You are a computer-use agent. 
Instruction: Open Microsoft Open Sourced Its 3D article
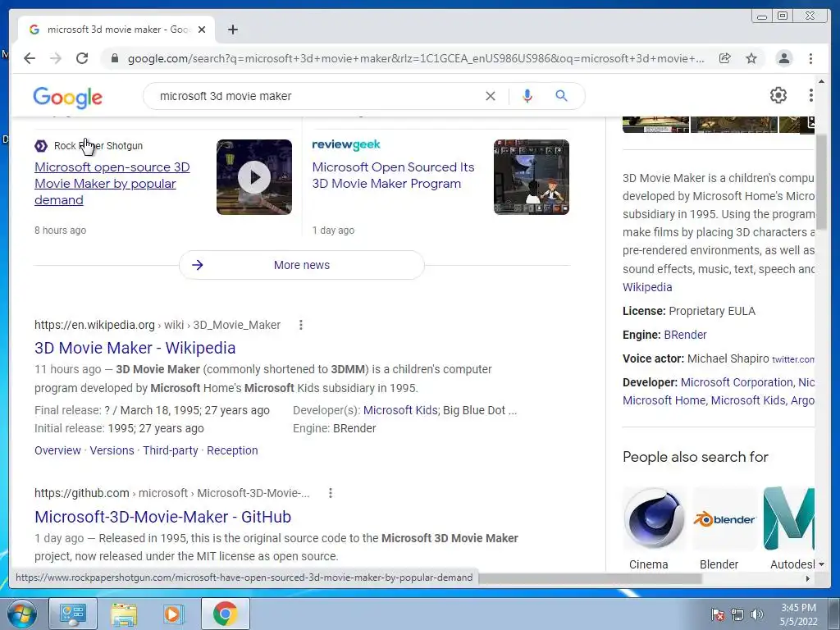[393, 176]
